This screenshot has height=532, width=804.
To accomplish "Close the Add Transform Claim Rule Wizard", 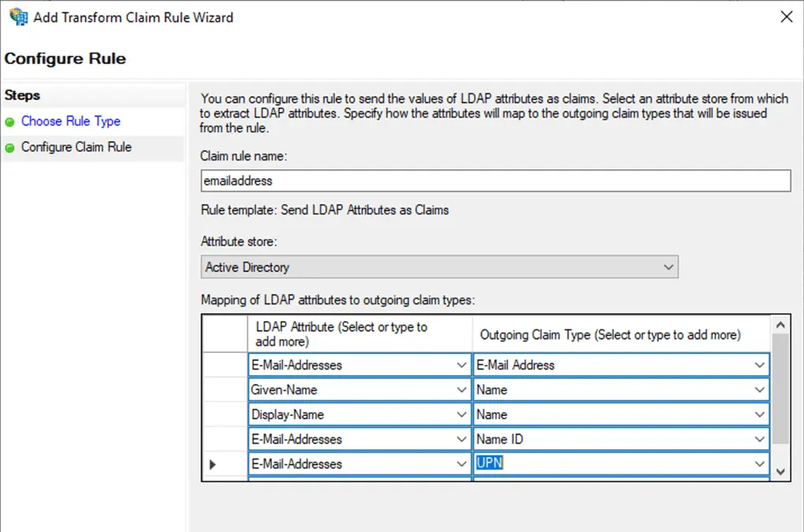I will coord(786,17).
